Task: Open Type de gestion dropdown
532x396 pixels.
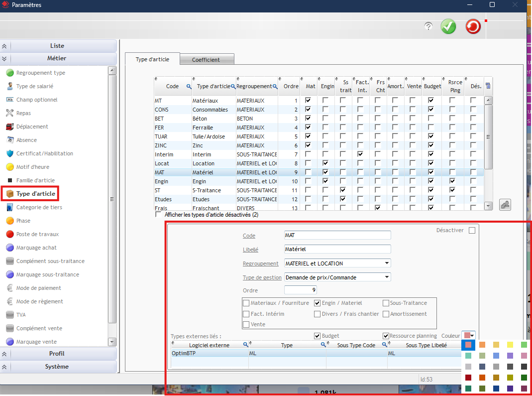Action: (x=387, y=277)
